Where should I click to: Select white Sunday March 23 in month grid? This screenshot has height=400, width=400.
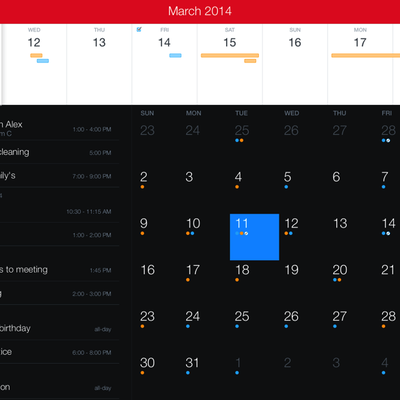147,316
